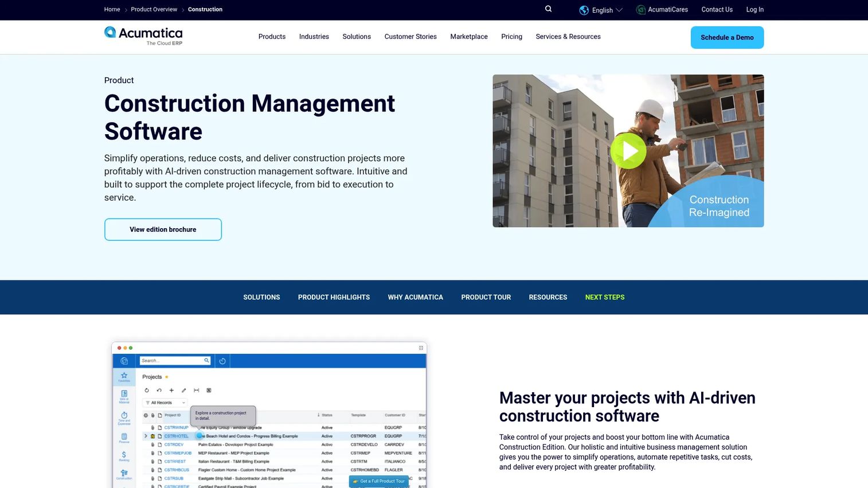Click the search magnifier in the product tour
The height and width of the screenshot is (488, 868).
tap(206, 361)
